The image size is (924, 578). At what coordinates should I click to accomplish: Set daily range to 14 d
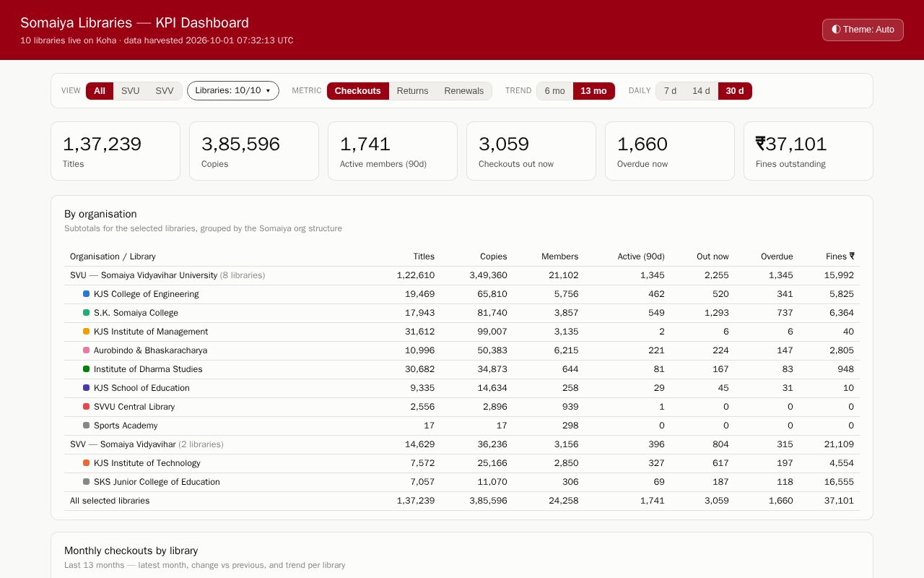[701, 91]
